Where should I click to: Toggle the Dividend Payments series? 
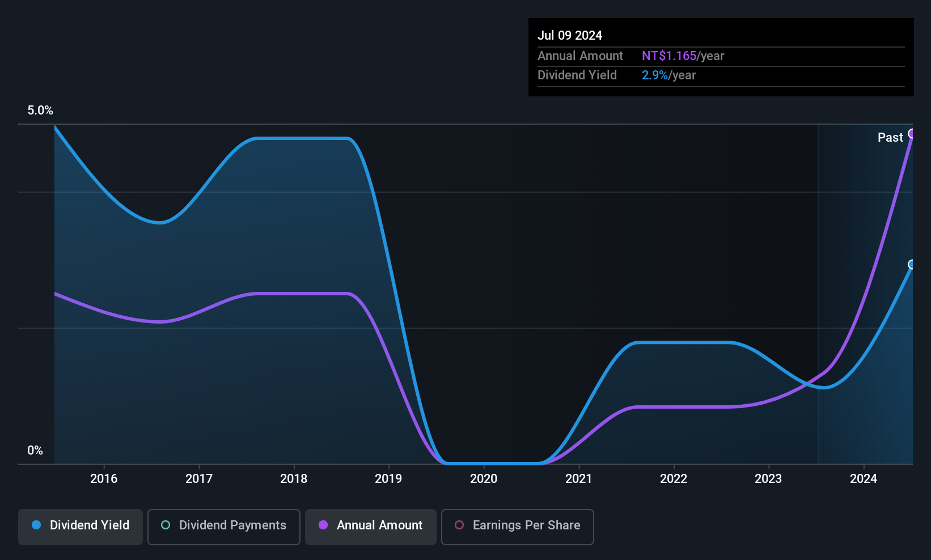coord(224,527)
